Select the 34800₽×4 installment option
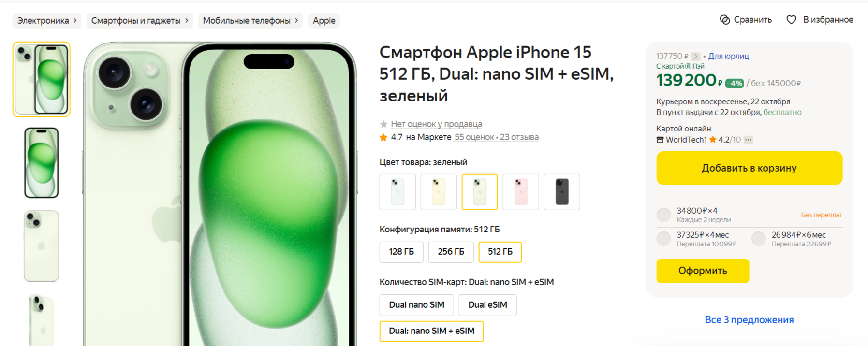Screen dimensions: 868x346 click(663, 215)
